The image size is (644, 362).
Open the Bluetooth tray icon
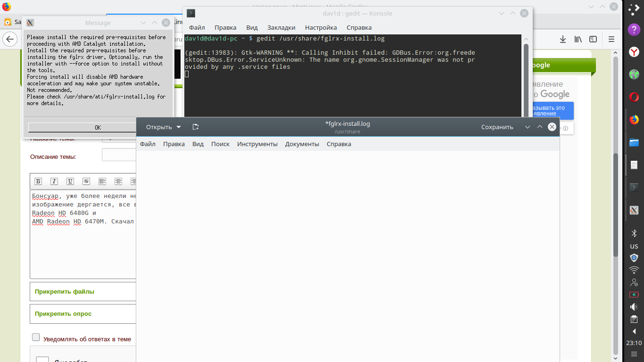pos(634,233)
